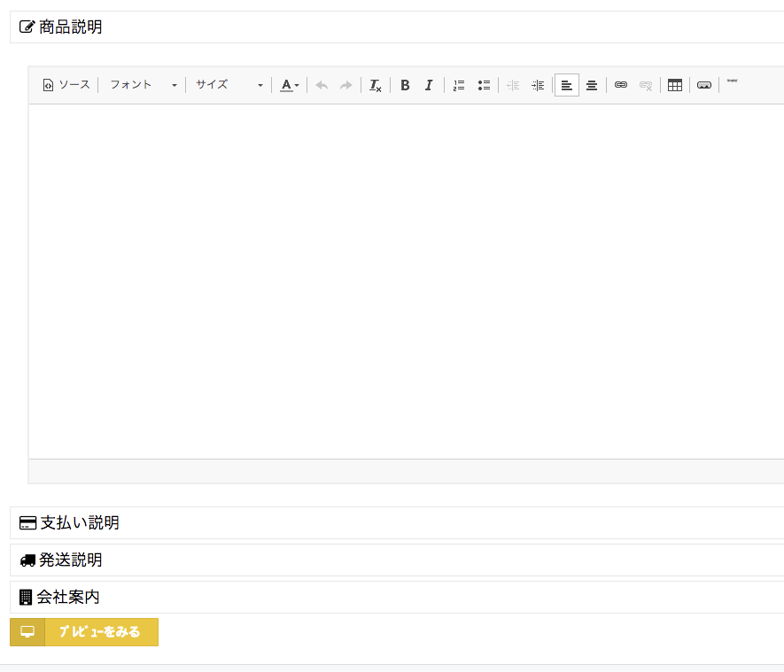784x672 pixels.
Task: Click the プレビューをみる preview button
Action: pos(84,632)
